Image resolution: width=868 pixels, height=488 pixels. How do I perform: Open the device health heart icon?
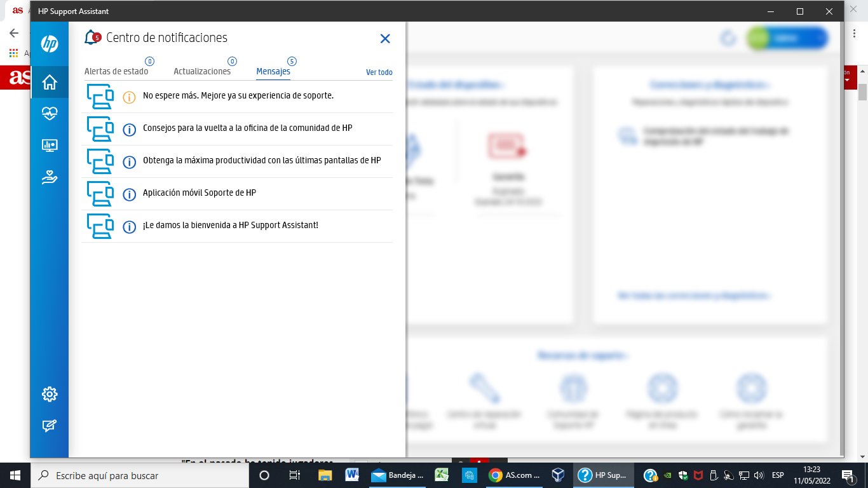point(50,114)
